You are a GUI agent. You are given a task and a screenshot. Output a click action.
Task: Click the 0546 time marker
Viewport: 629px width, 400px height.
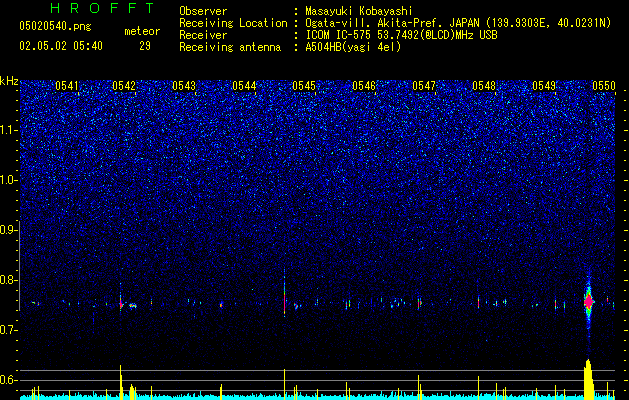[x=364, y=86]
